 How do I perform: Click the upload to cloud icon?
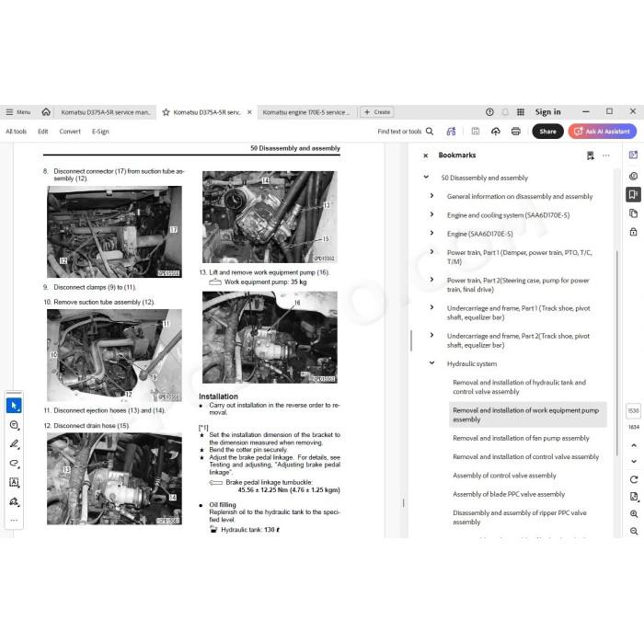(496, 132)
